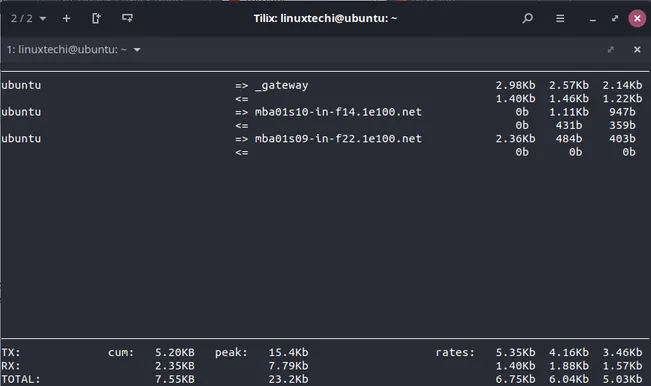This screenshot has height=386, width=651.
Task: Minimize the Tilix window
Action: click(593, 20)
